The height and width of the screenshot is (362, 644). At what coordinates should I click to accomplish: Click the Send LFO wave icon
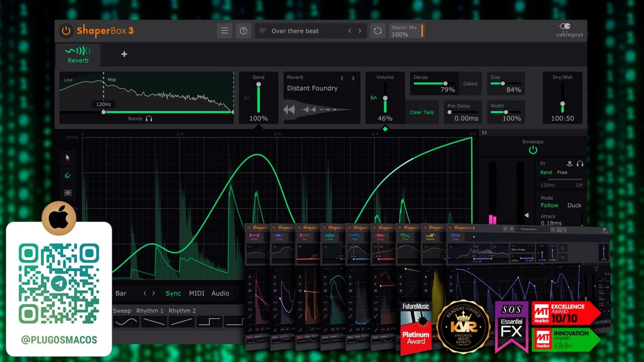[x=247, y=98]
